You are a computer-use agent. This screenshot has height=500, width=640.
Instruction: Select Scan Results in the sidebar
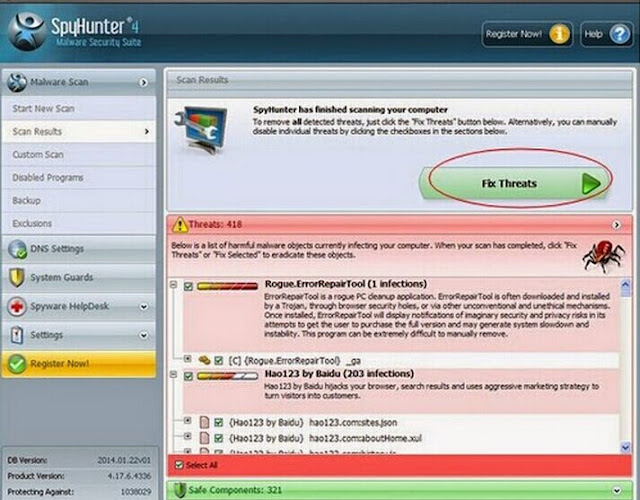point(79,131)
